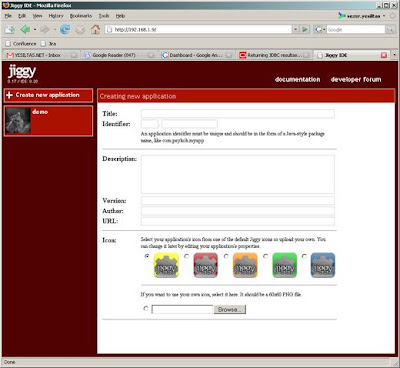Click the second longer Identifier field

tap(189, 124)
